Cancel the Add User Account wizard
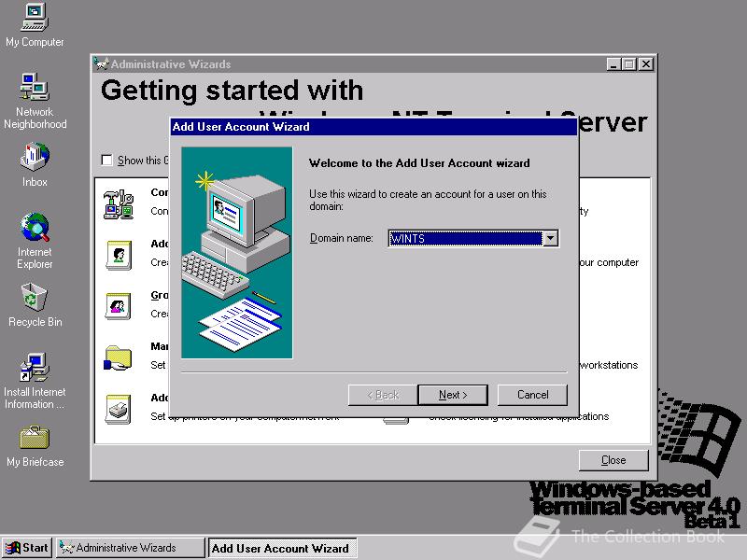The height and width of the screenshot is (560, 747). pyautogui.click(x=532, y=395)
